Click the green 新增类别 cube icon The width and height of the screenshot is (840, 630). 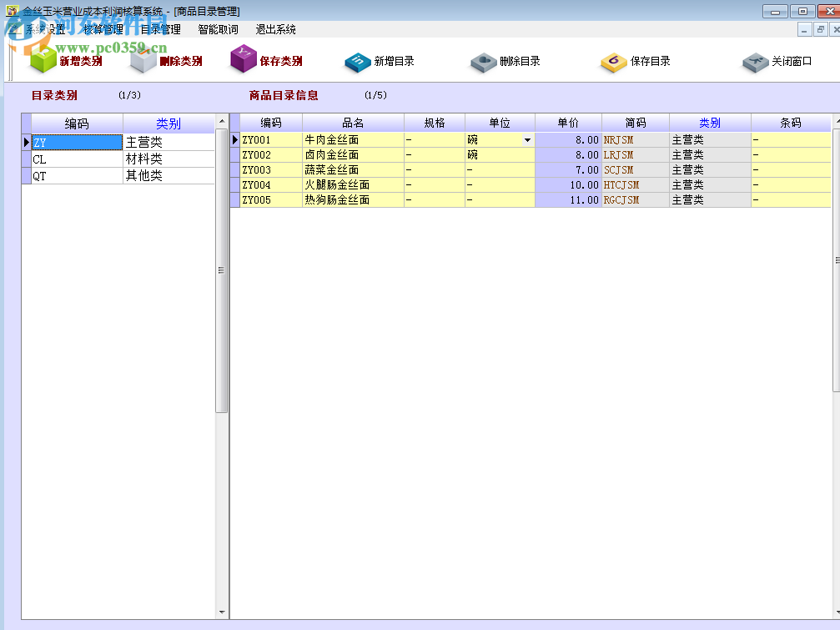click(x=43, y=59)
